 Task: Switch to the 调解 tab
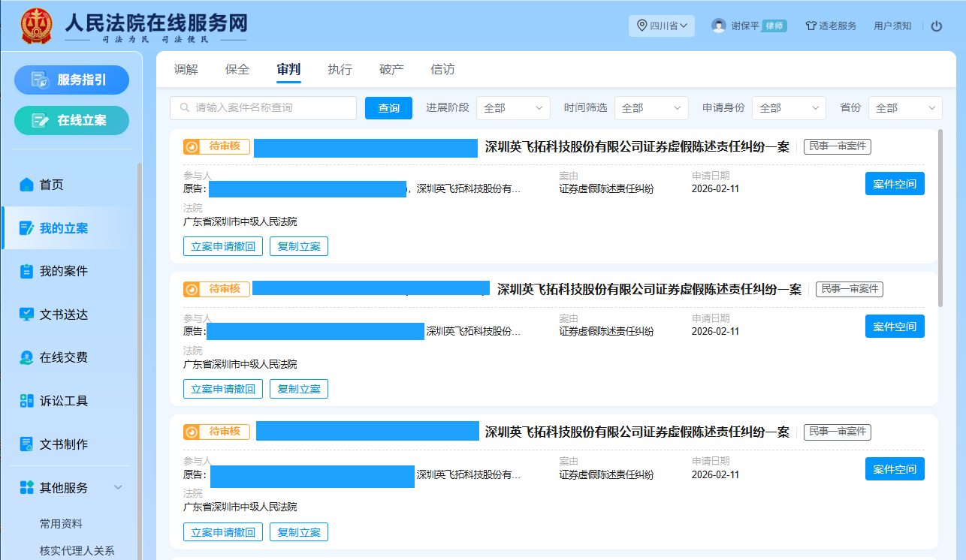(186, 70)
